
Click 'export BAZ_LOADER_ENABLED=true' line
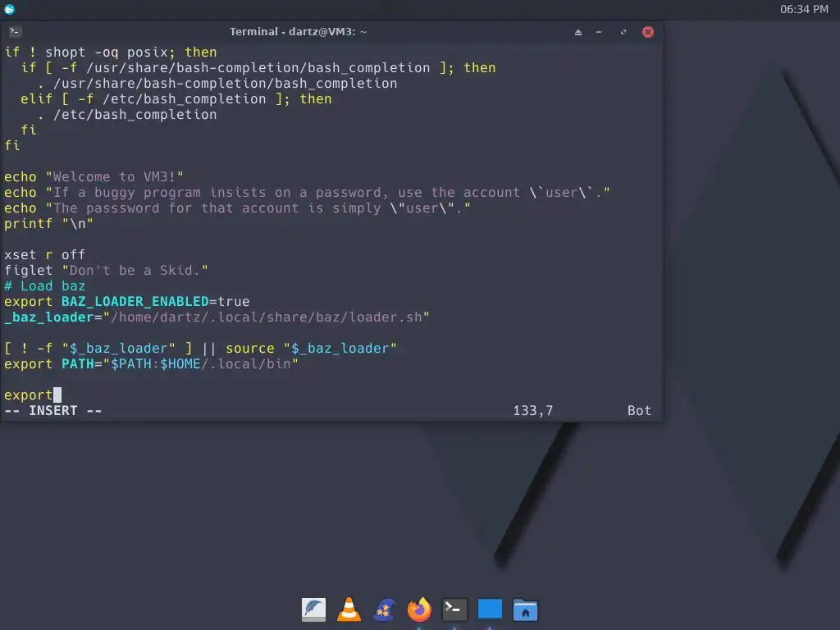127,301
